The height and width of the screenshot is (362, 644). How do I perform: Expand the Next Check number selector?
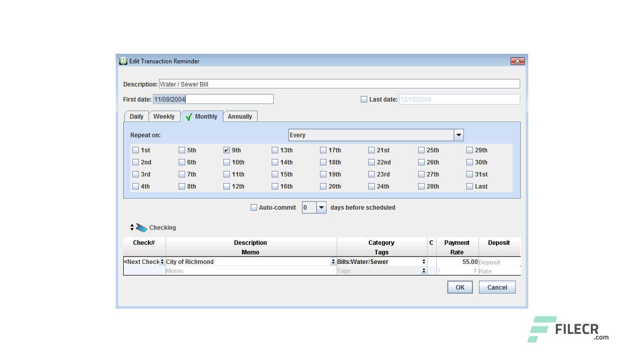coord(162,262)
